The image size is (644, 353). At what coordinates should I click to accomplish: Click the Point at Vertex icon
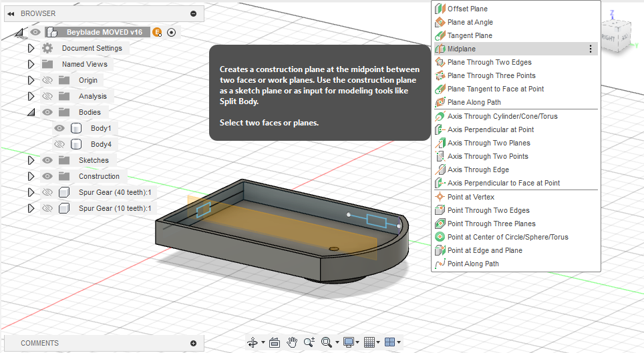[x=440, y=197]
